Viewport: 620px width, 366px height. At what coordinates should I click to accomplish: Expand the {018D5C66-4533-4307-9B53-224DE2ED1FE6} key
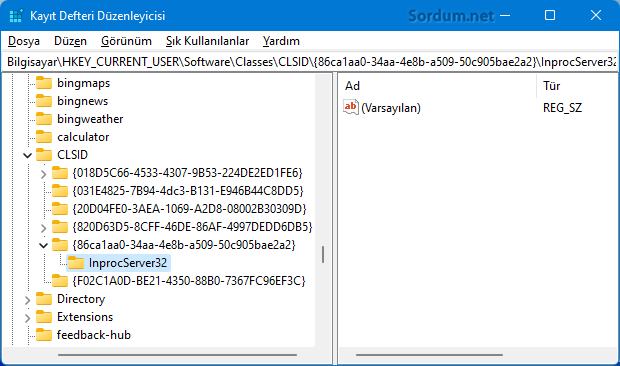43,174
